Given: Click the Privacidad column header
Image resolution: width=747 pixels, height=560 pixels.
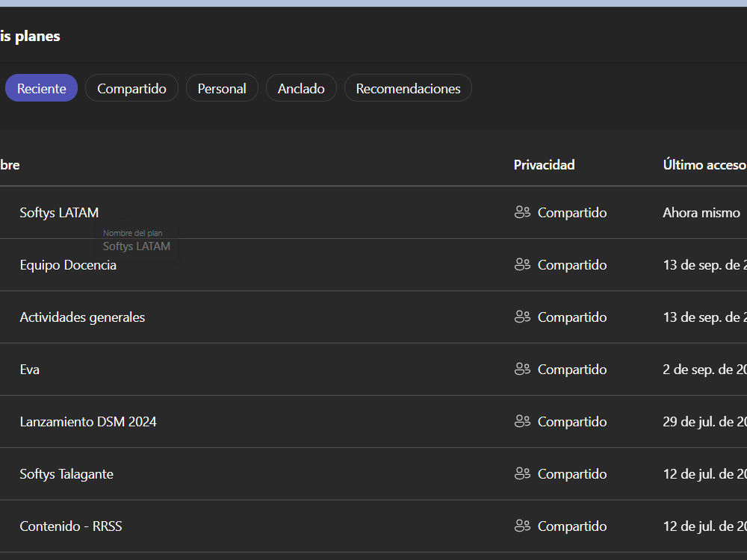Looking at the screenshot, I should (544, 165).
